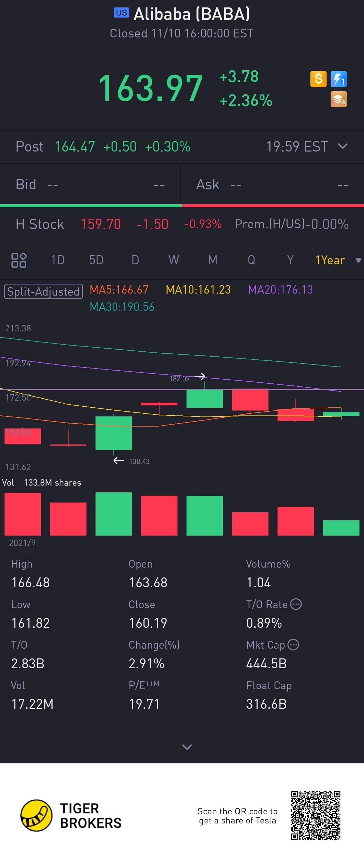This screenshot has height=868, width=364.
Task: Tap the High value 166.48
Action: click(31, 582)
